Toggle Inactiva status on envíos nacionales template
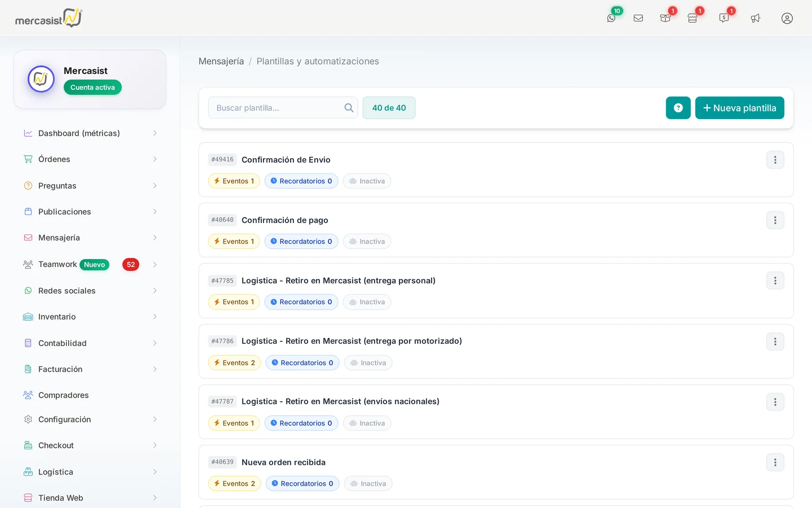 (367, 423)
